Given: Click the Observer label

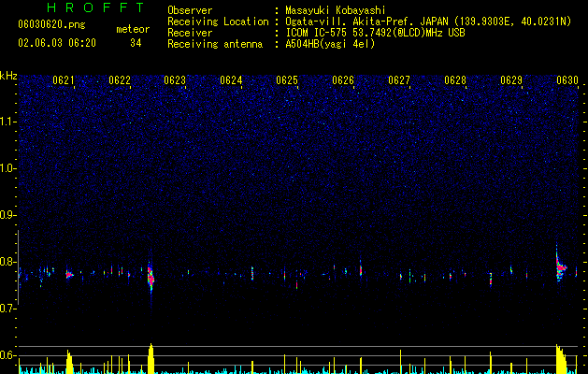Looking at the screenshot, I should point(190,10).
